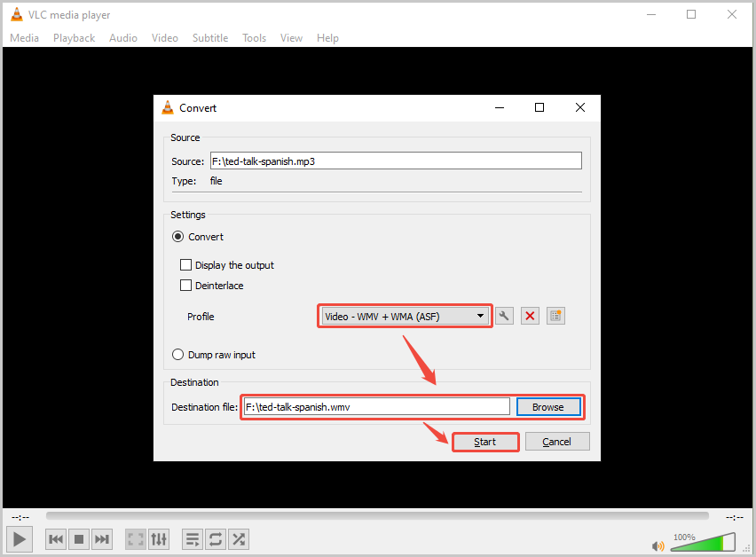Open the Audio menu
The image size is (756, 557).
point(123,37)
